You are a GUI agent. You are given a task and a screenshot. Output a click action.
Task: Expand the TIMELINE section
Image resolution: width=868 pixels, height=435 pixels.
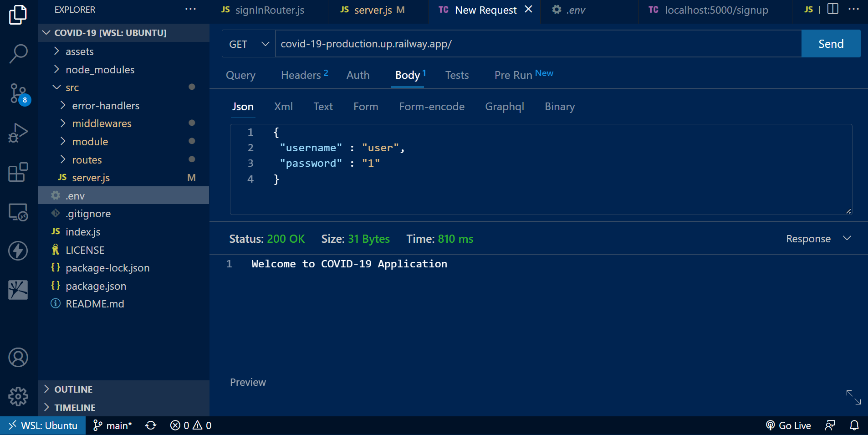click(x=123, y=408)
